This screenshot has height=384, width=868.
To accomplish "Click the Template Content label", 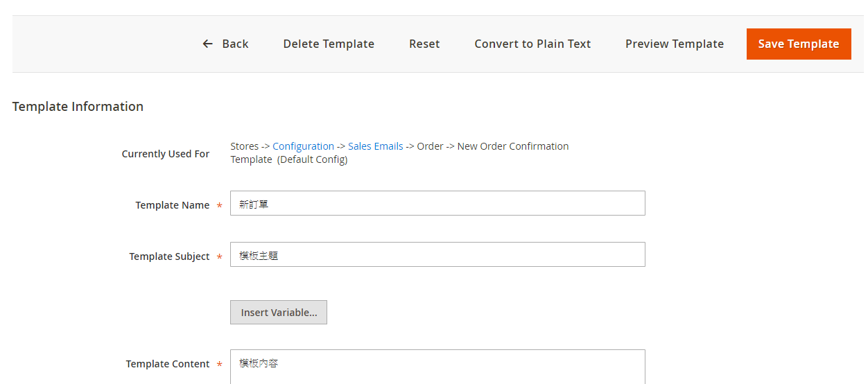I will pyautogui.click(x=168, y=364).
